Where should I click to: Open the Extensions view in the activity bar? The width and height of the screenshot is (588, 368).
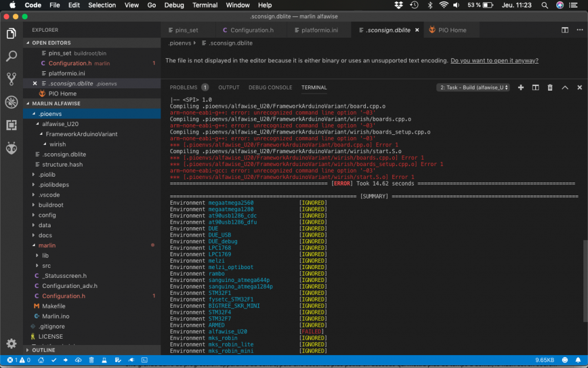(11, 125)
